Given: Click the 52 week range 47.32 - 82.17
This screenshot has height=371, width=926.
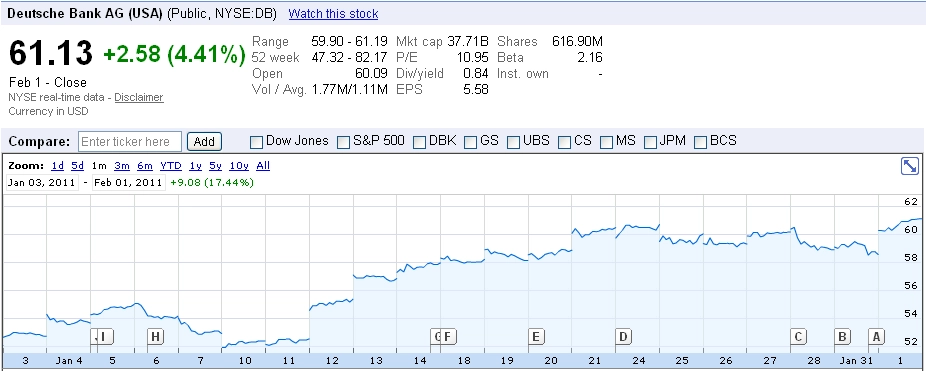Looking at the screenshot, I should [x=349, y=58].
